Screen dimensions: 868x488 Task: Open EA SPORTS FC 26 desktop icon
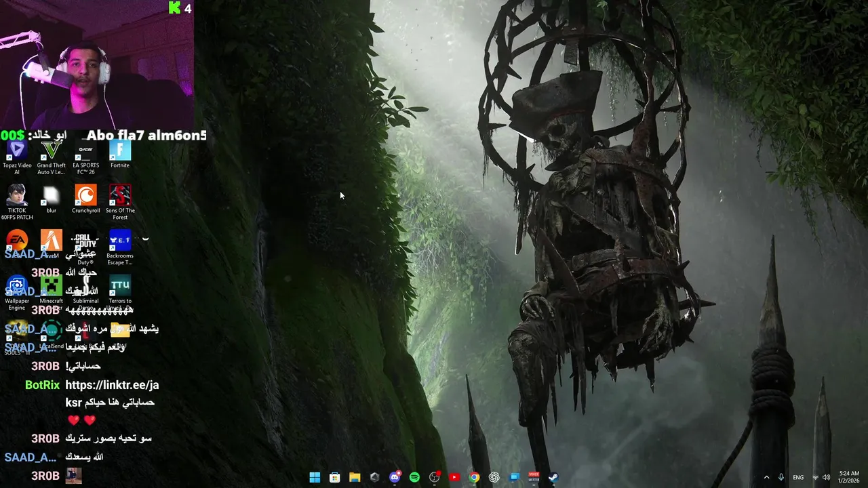pyautogui.click(x=86, y=157)
